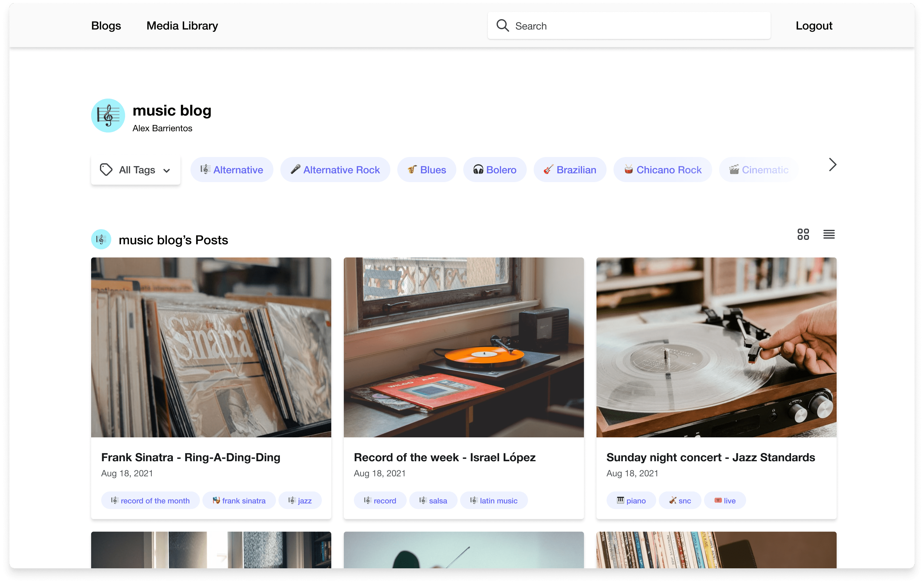Click the Israel López record post thumbnail
924x584 pixels.
[463, 347]
